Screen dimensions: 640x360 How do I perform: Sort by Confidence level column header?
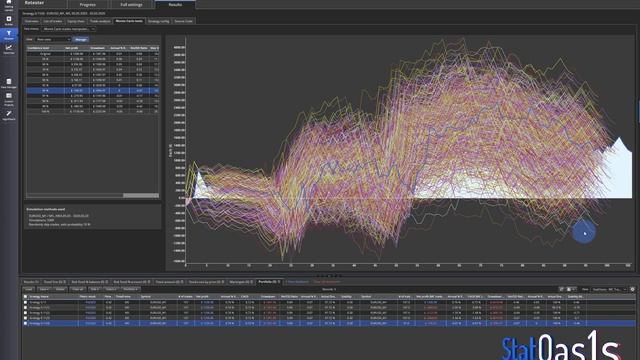pyautogui.click(x=45, y=48)
